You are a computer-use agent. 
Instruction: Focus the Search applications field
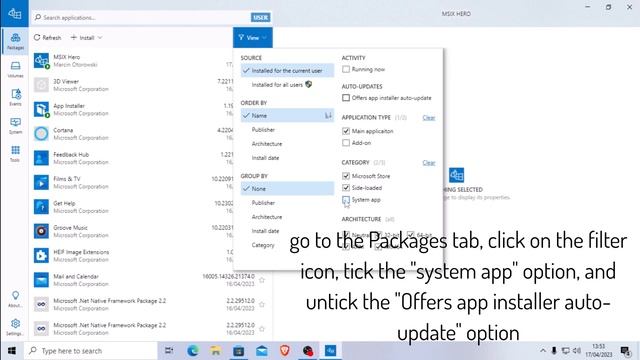141,18
